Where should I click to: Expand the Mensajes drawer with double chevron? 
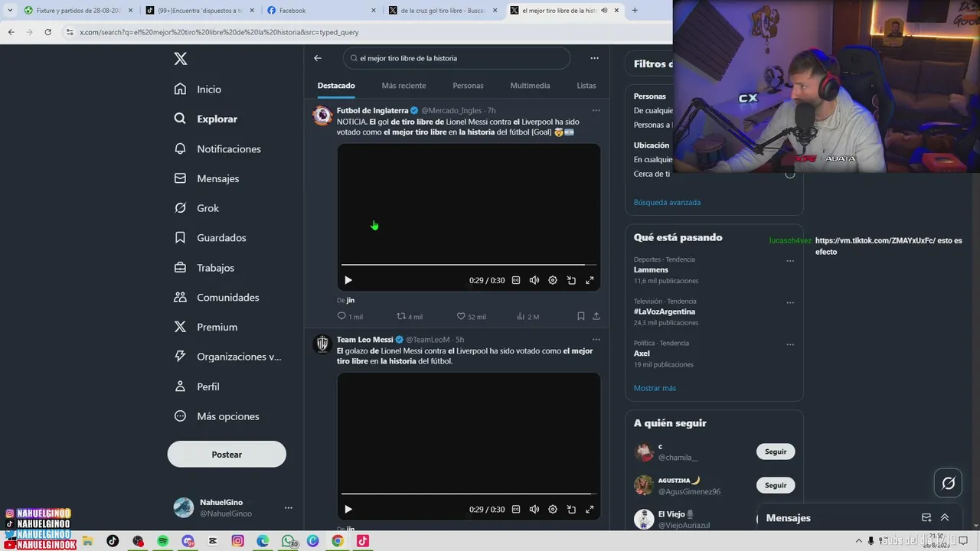945,518
